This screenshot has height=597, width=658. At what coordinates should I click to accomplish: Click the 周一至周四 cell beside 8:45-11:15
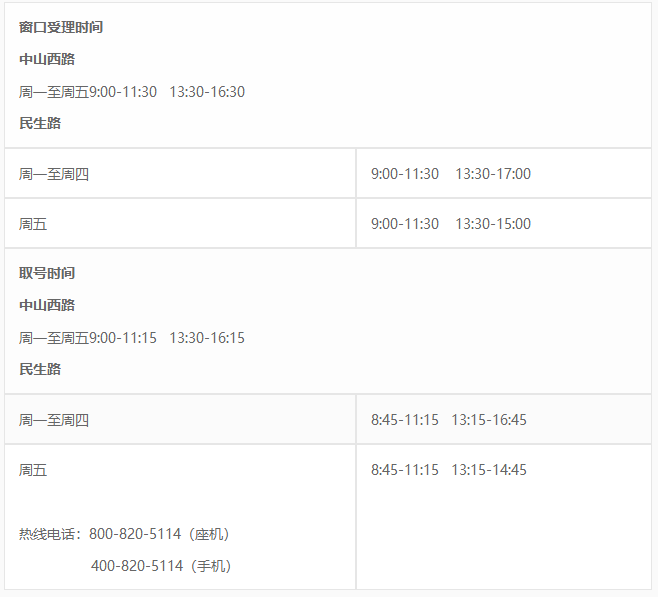[180, 419]
